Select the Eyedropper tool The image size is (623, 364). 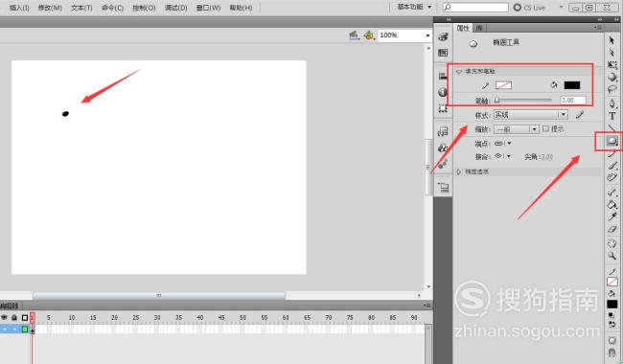tap(612, 217)
